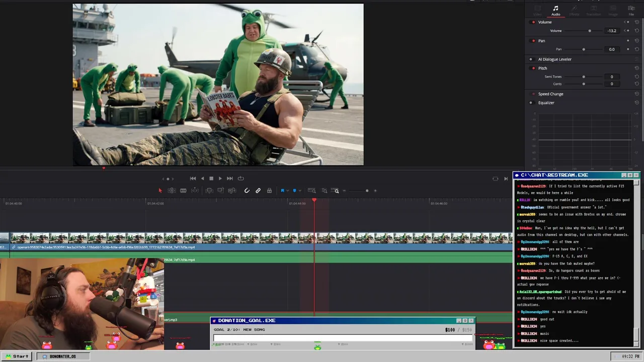This screenshot has width=644, height=362.
Task: Toggle Position Lock padlock icon
Action: click(269, 191)
